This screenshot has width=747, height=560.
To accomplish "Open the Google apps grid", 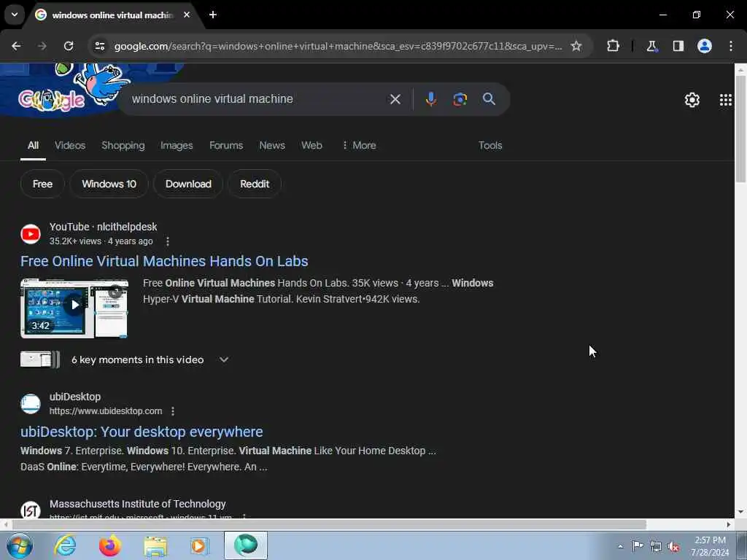I will point(726,100).
